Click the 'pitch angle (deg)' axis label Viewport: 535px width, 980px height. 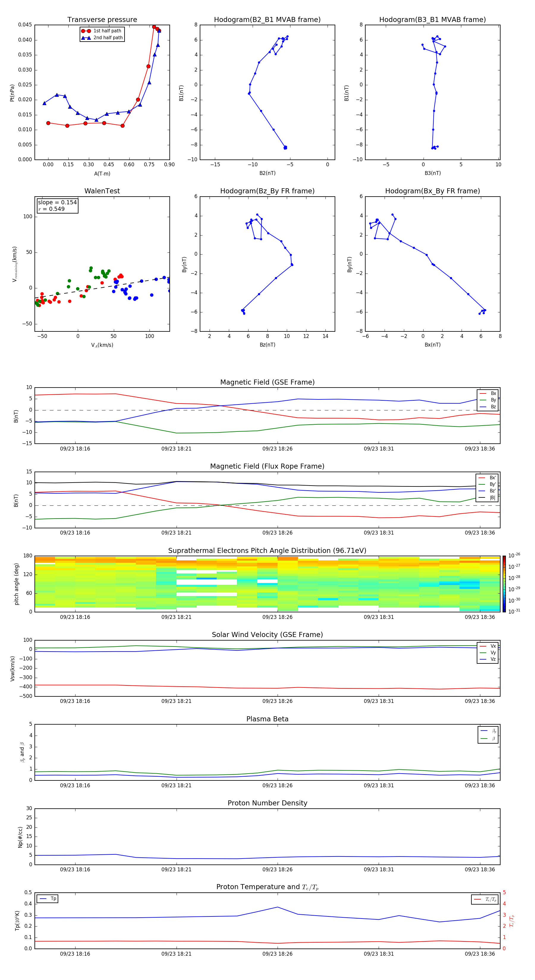click(x=16, y=584)
